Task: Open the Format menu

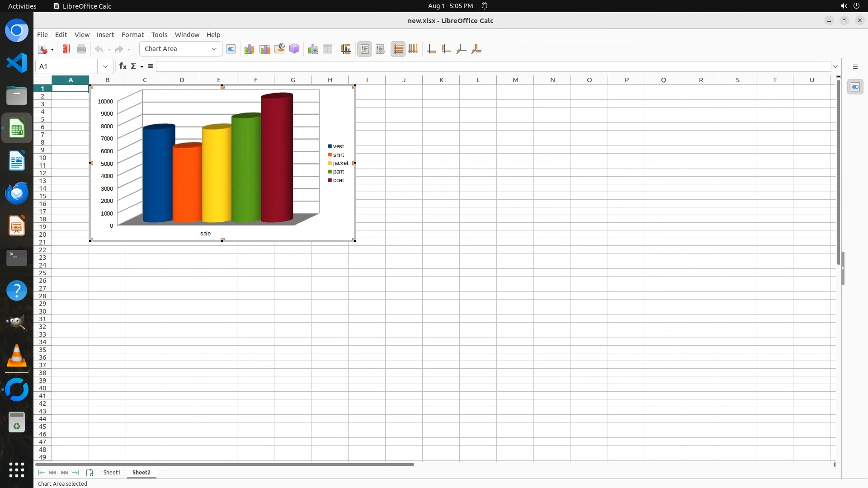Action: pos(132,35)
